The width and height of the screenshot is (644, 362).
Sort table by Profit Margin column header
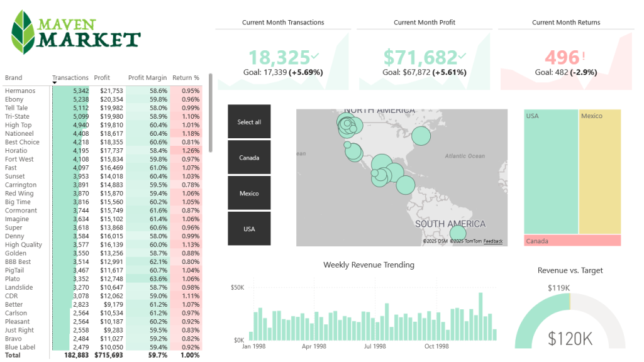tap(147, 78)
